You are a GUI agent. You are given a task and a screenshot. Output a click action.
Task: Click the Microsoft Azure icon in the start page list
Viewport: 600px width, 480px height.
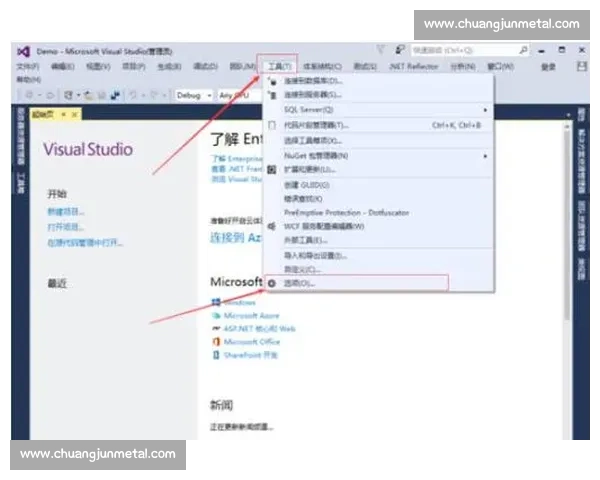[216, 315]
